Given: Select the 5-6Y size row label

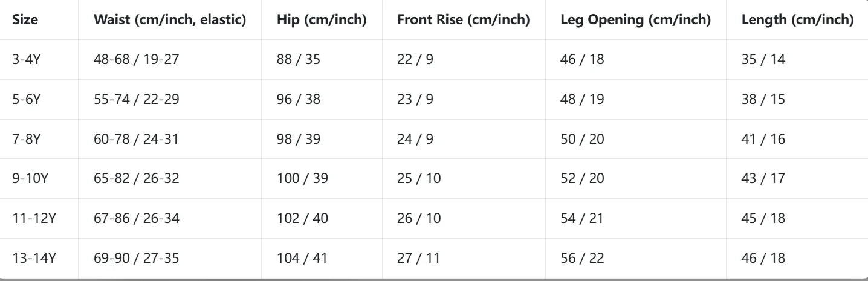Looking at the screenshot, I should [x=26, y=99].
